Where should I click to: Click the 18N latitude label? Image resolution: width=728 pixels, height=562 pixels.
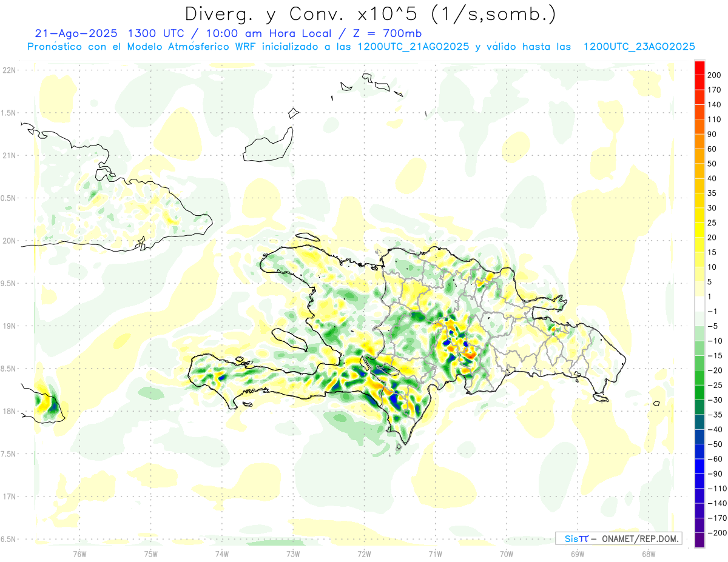pos(9,411)
